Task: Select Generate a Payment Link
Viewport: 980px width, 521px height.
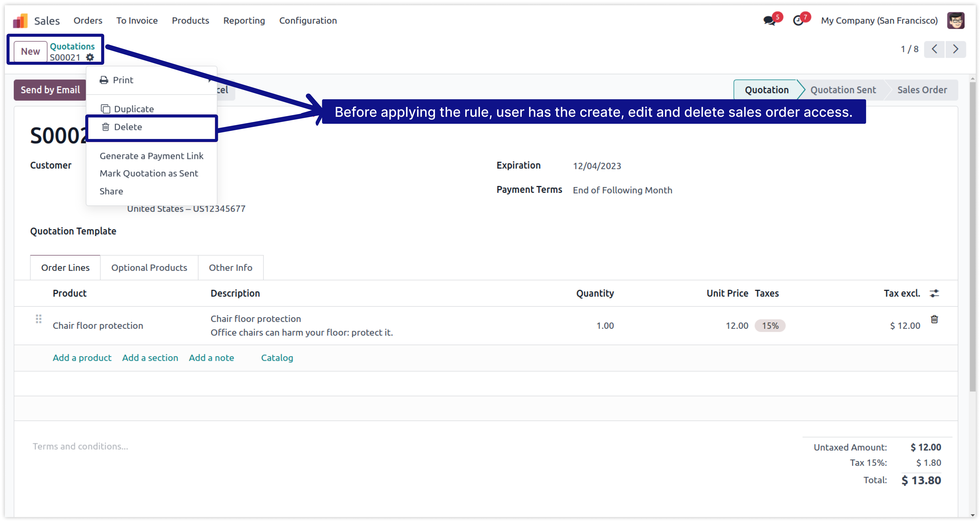Action: [151, 156]
